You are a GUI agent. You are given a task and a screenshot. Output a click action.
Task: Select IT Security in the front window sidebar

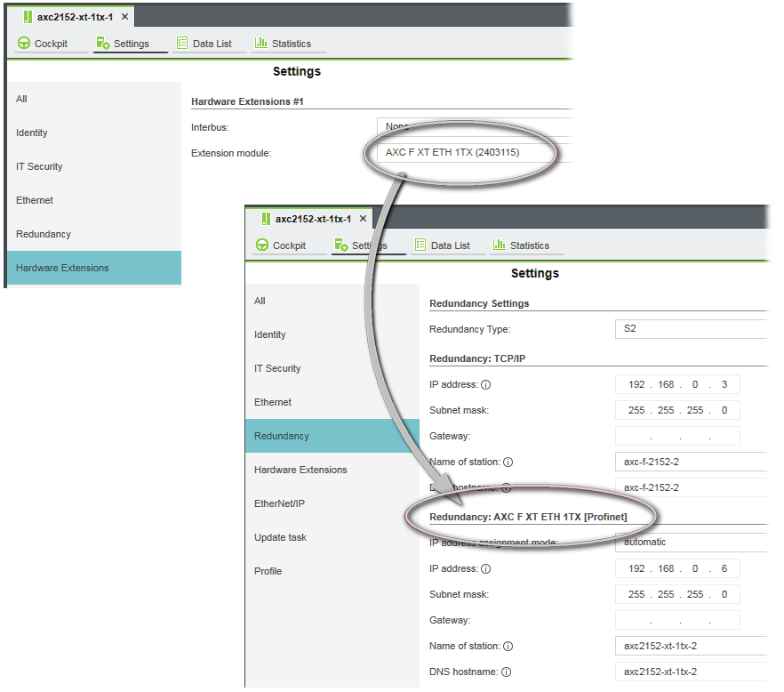[x=332, y=369]
